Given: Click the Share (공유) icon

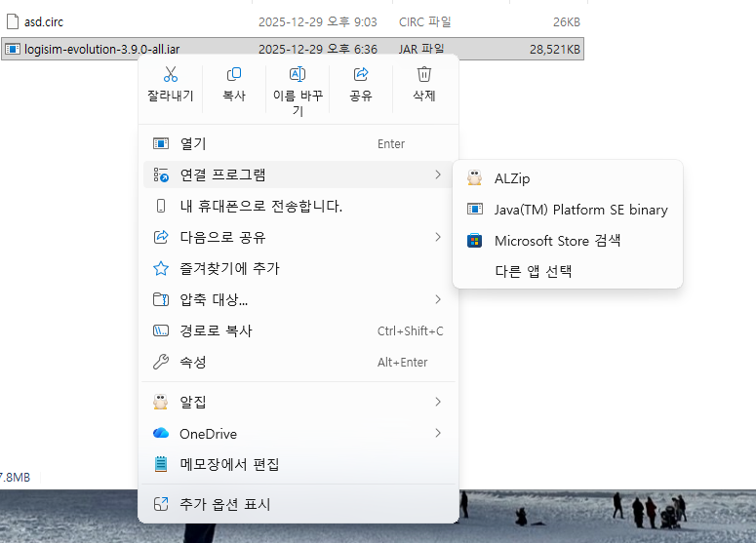Looking at the screenshot, I should pyautogui.click(x=361, y=74).
